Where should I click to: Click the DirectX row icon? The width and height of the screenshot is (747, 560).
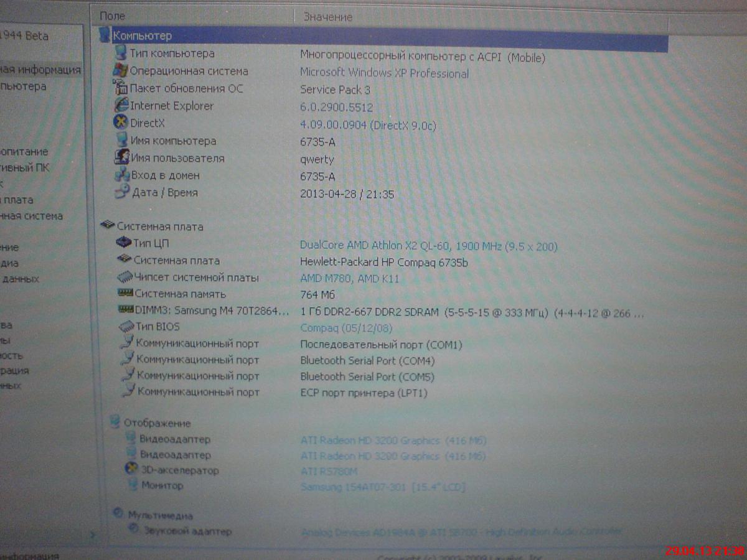pyautogui.click(x=121, y=123)
